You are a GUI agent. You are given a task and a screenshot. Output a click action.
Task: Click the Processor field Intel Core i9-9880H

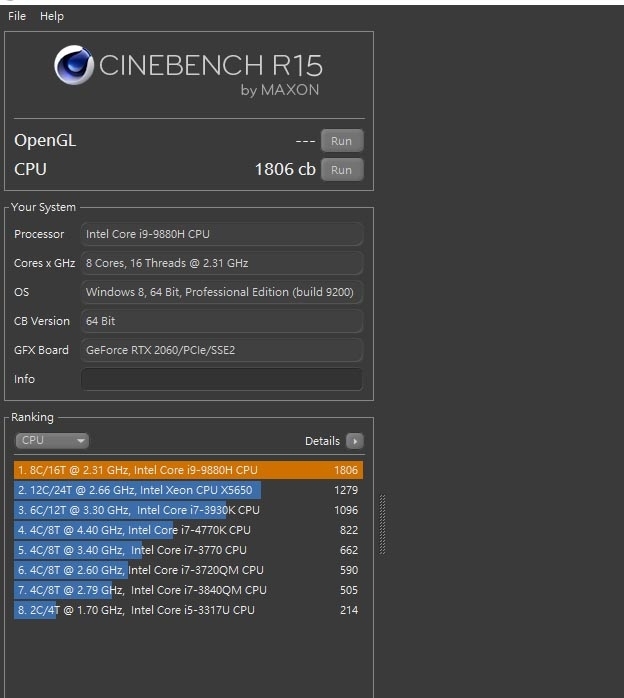(222, 234)
